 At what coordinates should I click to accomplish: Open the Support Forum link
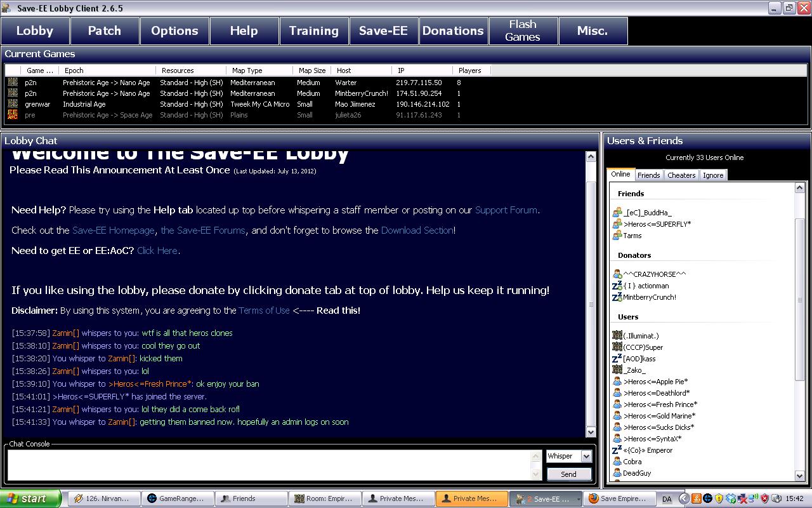pyautogui.click(x=506, y=210)
